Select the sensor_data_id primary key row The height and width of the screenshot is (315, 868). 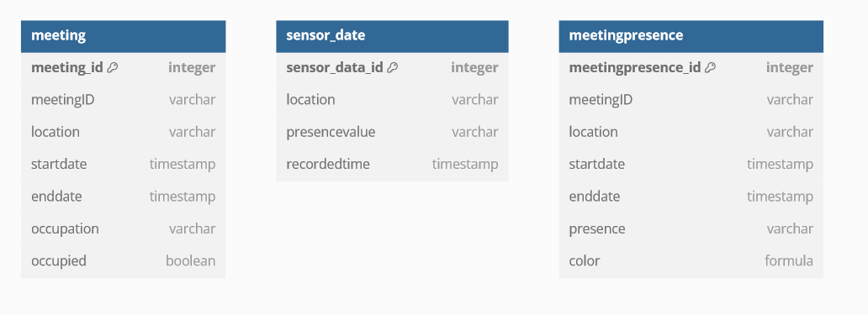[392, 68]
